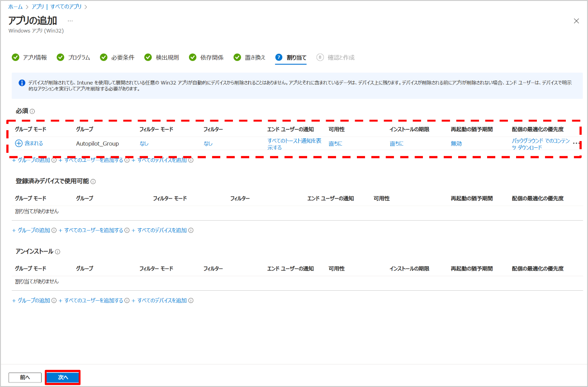Viewport: 588px width, 387px height.
Task: Click the 次へ button
Action: coord(63,378)
